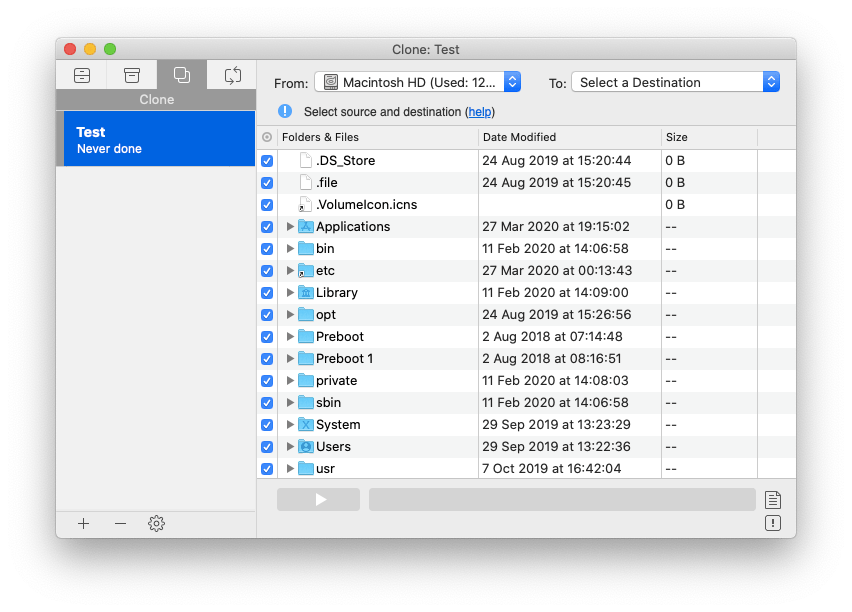Remove a task with the minus icon
Viewport: 852px width, 612px height.
click(119, 523)
